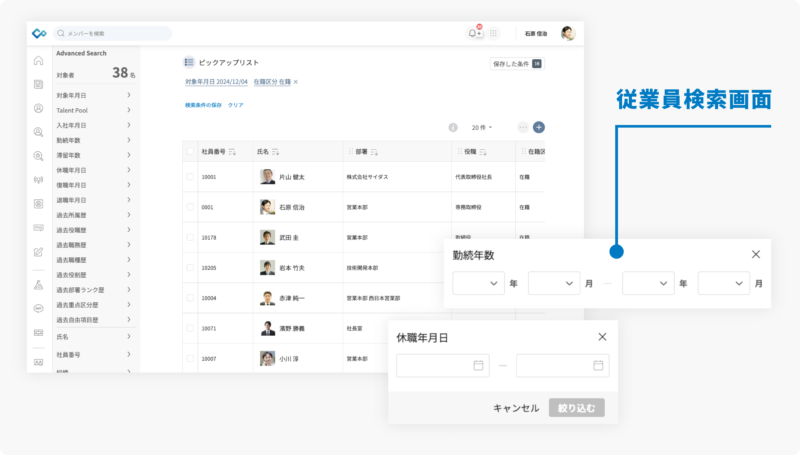Sort by 部署 column sort icon
Image resolution: width=800 pixels, height=455 pixels.
pos(374,151)
